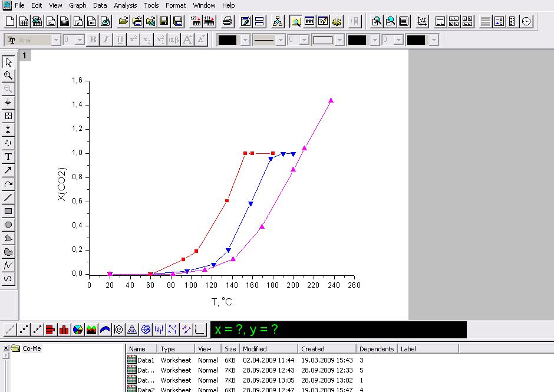The height and width of the screenshot is (392, 554).
Task: Toggle Bold text formatting
Action: pyautogui.click(x=93, y=40)
